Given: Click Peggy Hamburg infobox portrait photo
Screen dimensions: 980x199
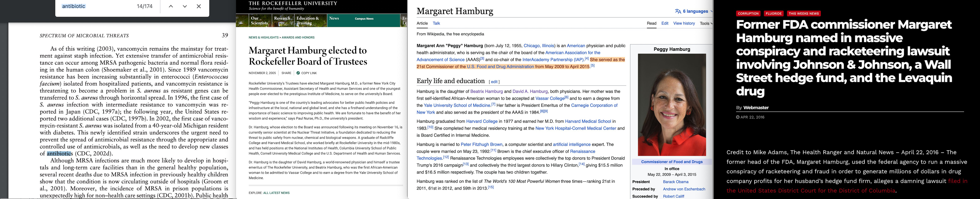Looking at the screenshot, I should coord(671,105).
